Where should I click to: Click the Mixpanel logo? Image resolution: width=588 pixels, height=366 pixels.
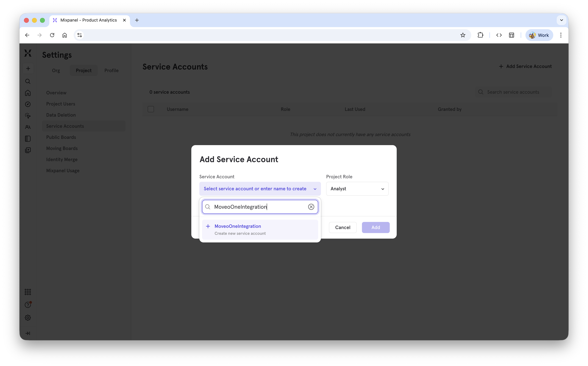pyautogui.click(x=28, y=53)
